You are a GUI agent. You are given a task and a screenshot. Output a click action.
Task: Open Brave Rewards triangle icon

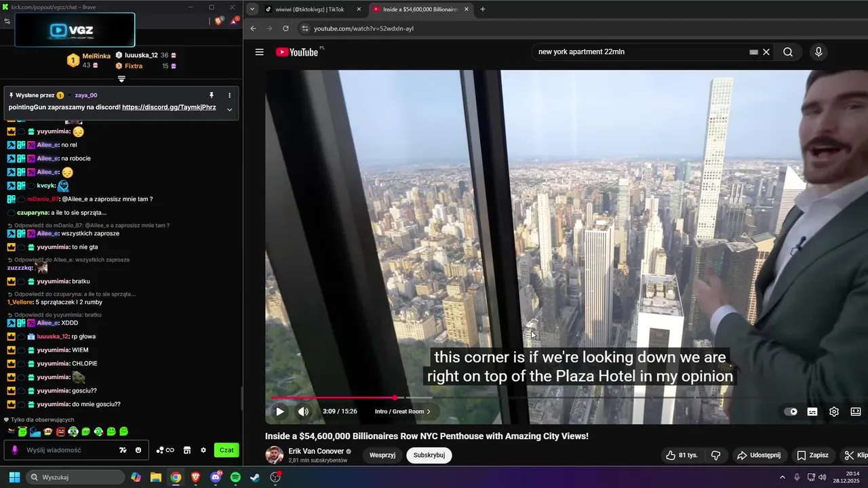(x=234, y=21)
